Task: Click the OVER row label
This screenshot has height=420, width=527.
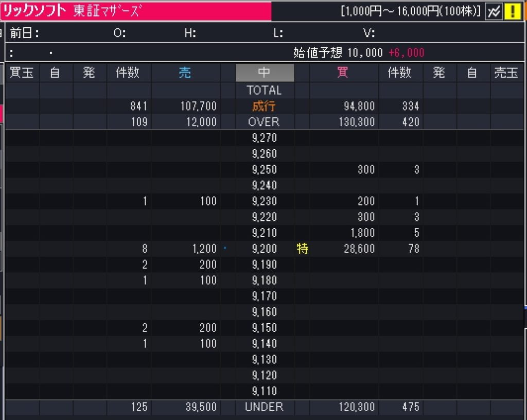Action: click(265, 122)
